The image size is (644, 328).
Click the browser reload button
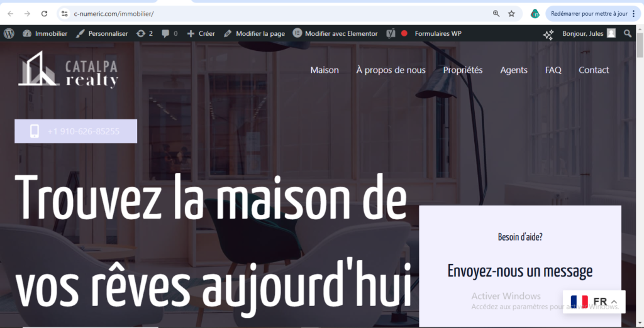[x=44, y=13]
